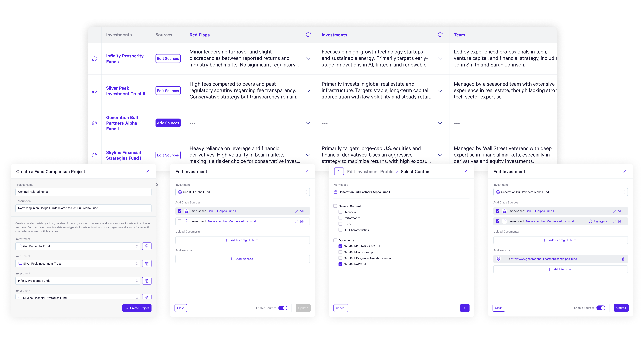
Task: Edit the filtered Generation Bull investment source
Action: click(618, 221)
